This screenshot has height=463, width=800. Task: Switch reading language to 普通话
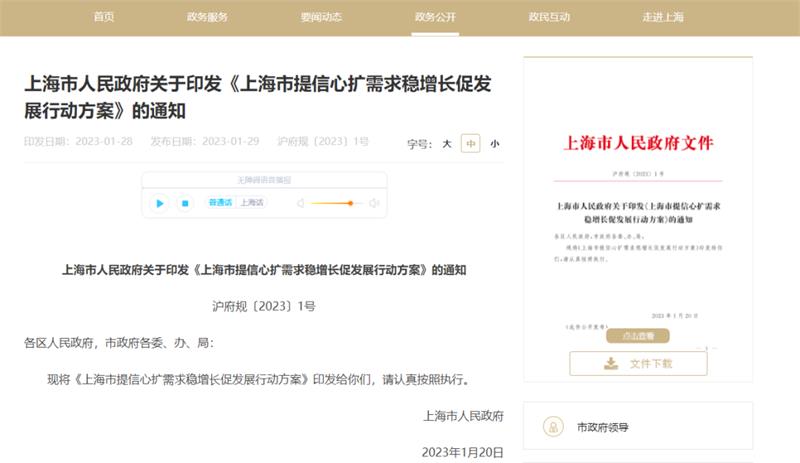coord(220,203)
